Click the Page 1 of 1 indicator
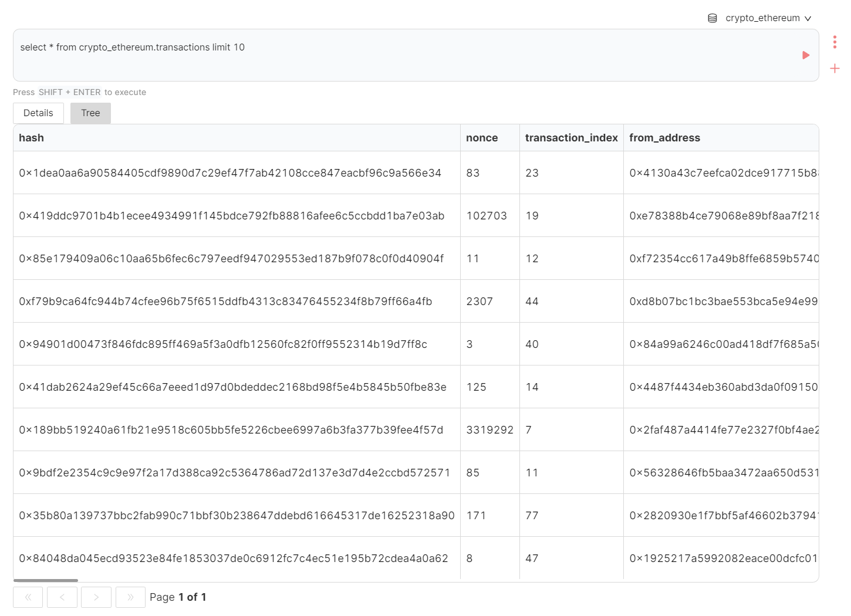851x616 pixels. (178, 597)
